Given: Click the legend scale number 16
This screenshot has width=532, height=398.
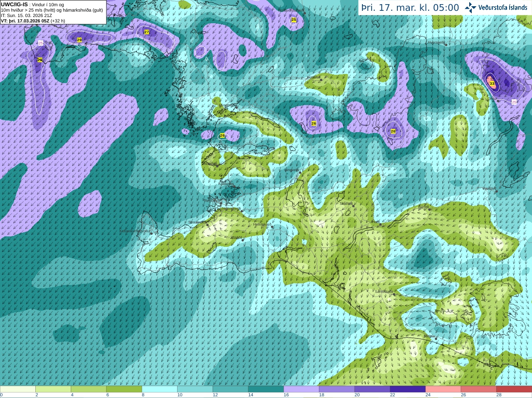Looking at the screenshot, I should click(x=286, y=395).
